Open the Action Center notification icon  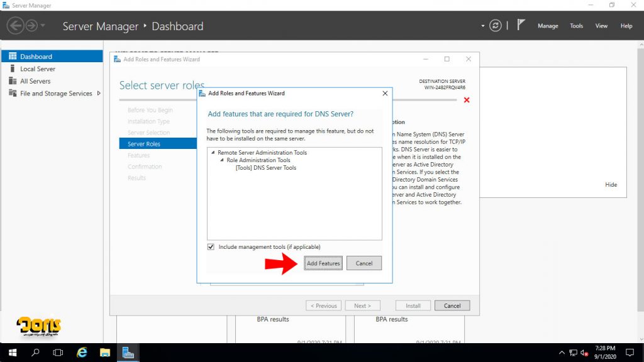(630, 353)
